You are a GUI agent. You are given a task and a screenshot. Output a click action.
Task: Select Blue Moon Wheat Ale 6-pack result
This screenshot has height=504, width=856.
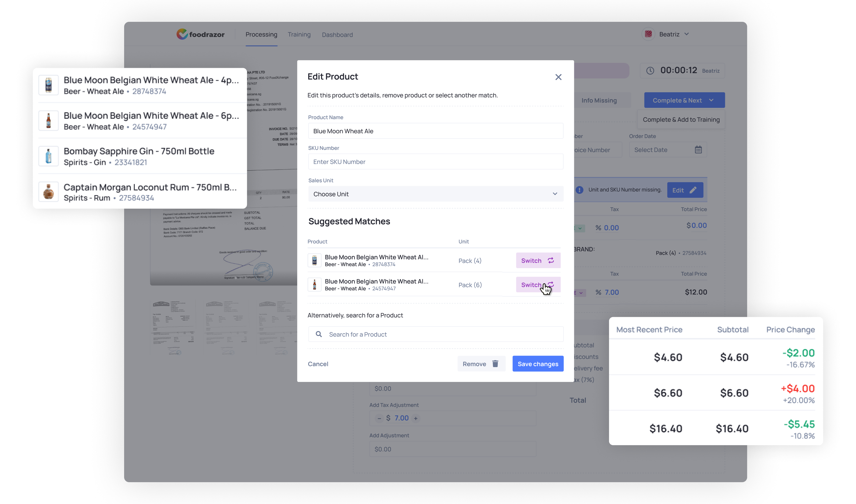click(139, 121)
